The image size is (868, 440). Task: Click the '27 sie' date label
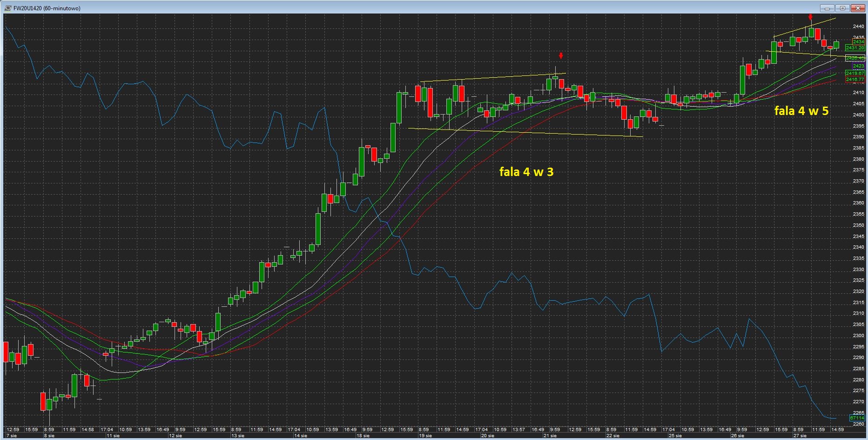[x=800, y=436]
